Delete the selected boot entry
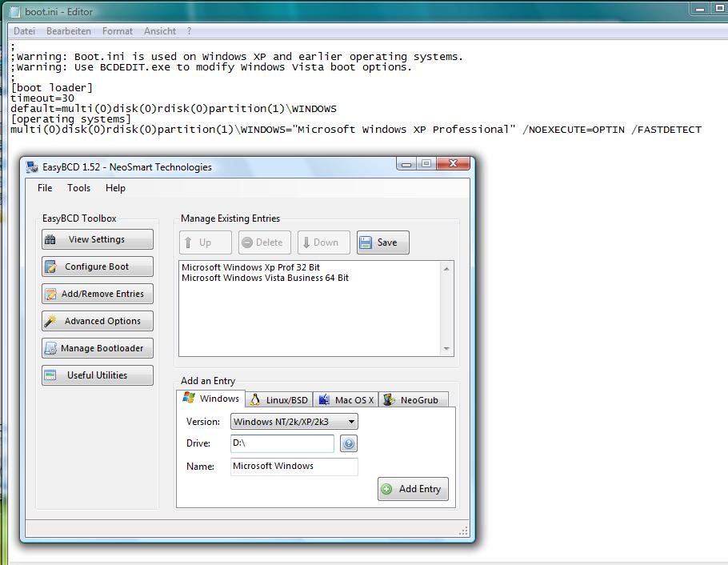The width and height of the screenshot is (728, 565). coord(265,242)
